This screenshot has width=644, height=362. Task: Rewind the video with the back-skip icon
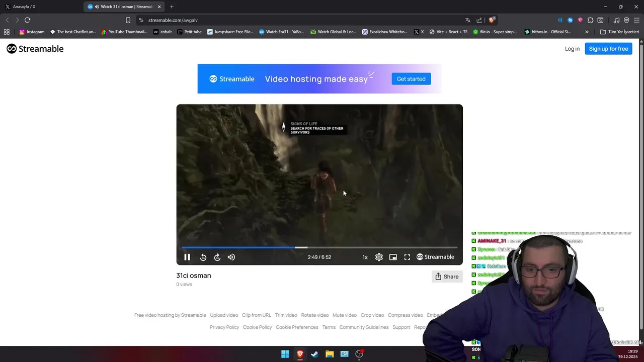pos(203,257)
